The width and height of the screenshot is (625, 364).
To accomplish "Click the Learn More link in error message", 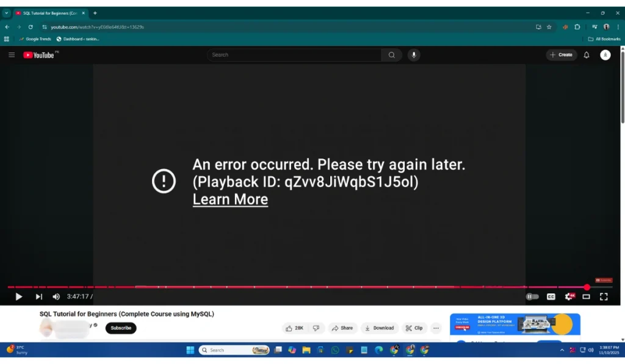I will [x=230, y=199].
